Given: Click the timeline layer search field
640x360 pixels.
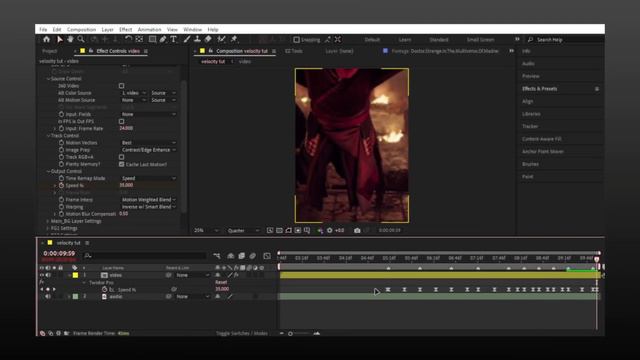Looking at the screenshot, I should point(145,256).
